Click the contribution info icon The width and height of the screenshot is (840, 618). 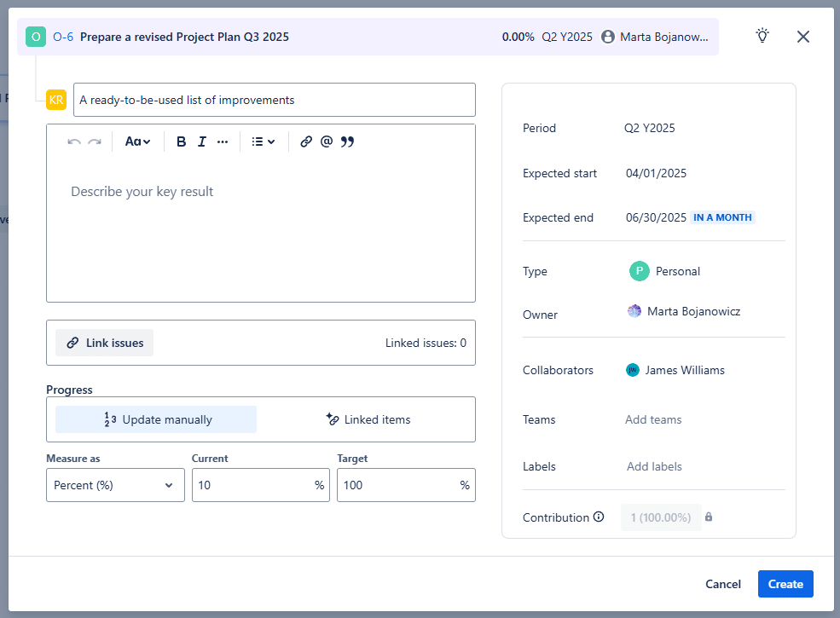[599, 517]
